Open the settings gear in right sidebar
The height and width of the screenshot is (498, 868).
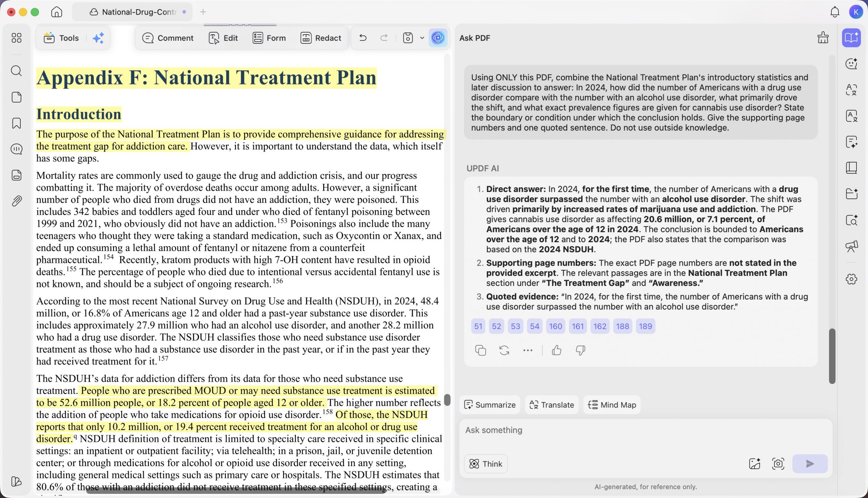click(x=851, y=279)
